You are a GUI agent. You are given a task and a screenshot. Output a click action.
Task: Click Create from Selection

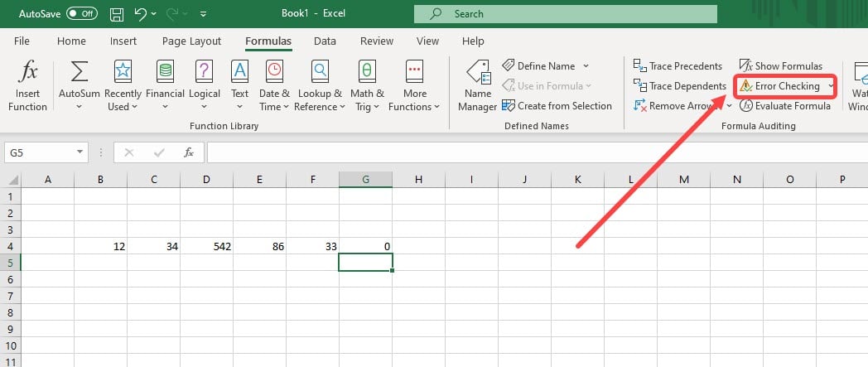click(x=557, y=106)
